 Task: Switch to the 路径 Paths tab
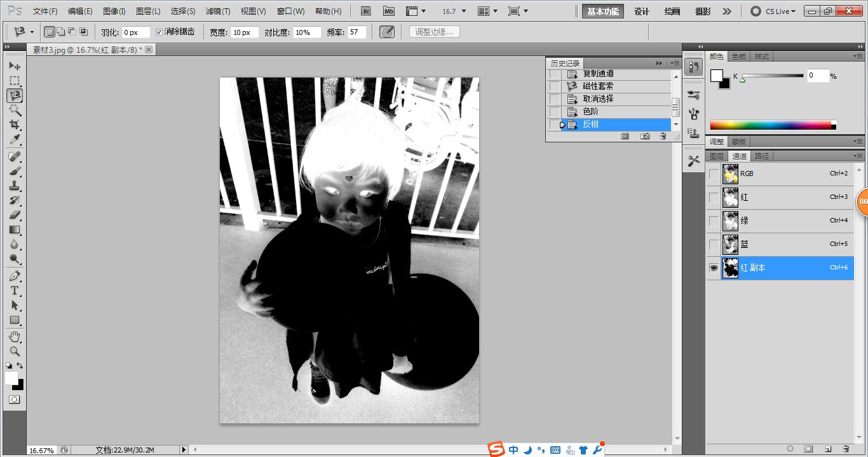pos(763,155)
